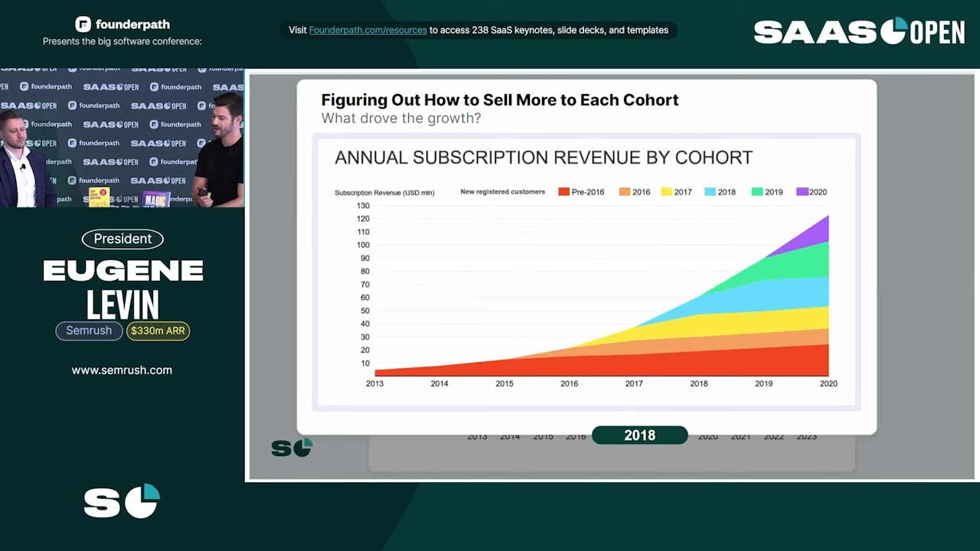This screenshot has height=551, width=980.
Task: Click the small SO logo inside the slide area
Action: [292, 448]
